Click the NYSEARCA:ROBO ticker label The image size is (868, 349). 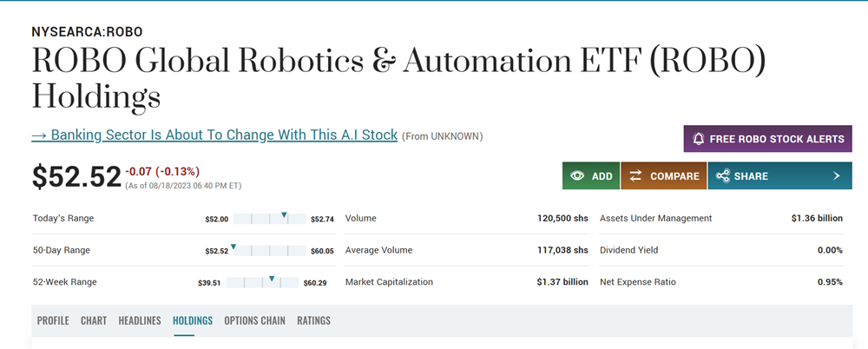tap(87, 32)
